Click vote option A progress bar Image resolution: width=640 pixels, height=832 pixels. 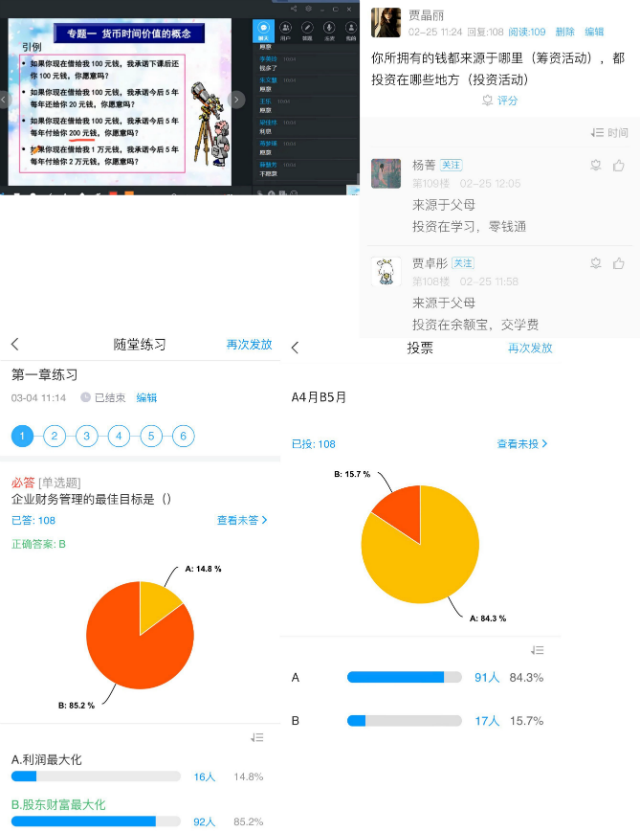click(404, 677)
